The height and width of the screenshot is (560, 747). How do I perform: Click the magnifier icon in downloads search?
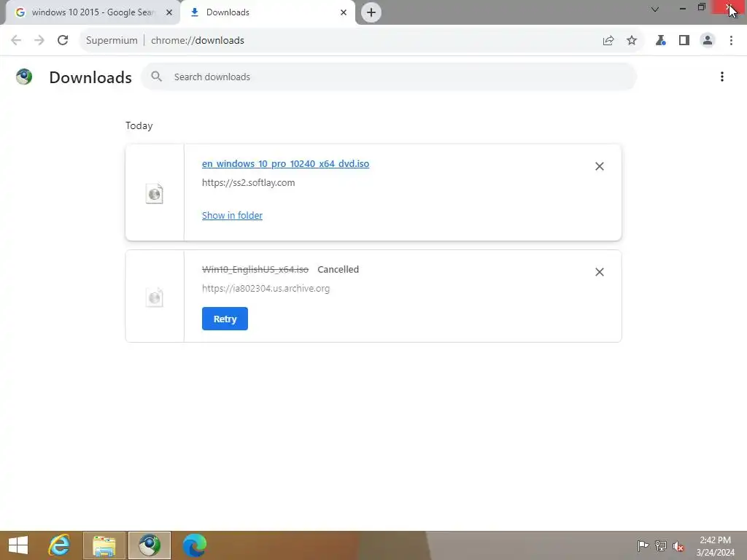pyautogui.click(x=156, y=76)
